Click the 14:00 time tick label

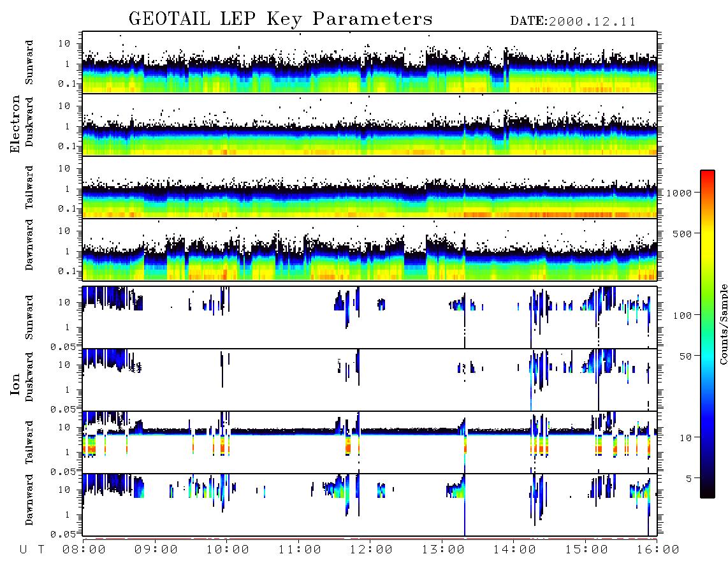click(514, 550)
